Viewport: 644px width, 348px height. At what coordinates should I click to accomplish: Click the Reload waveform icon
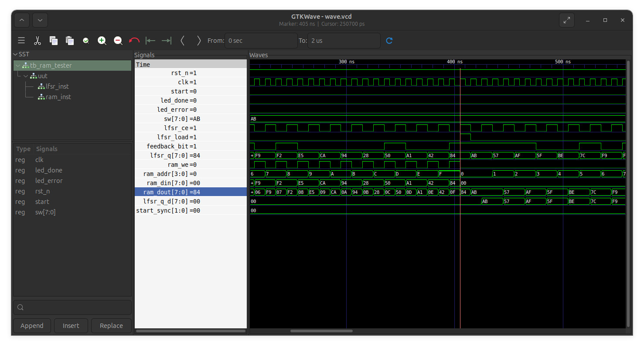(x=389, y=41)
